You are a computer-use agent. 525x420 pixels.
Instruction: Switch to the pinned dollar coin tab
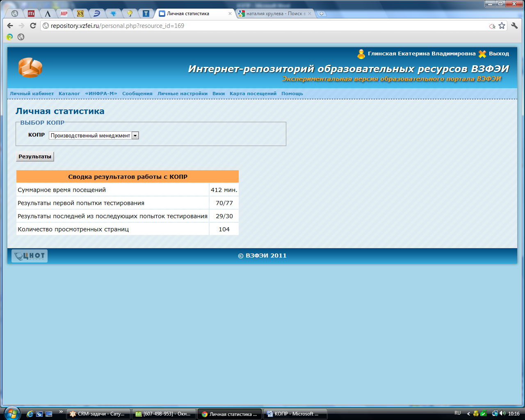[80, 14]
